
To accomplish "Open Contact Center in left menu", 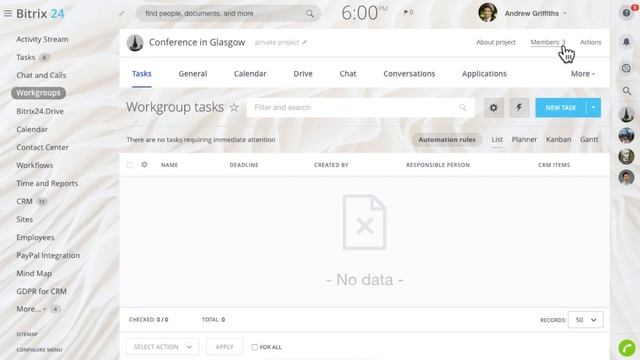I will (x=42, y=147).
